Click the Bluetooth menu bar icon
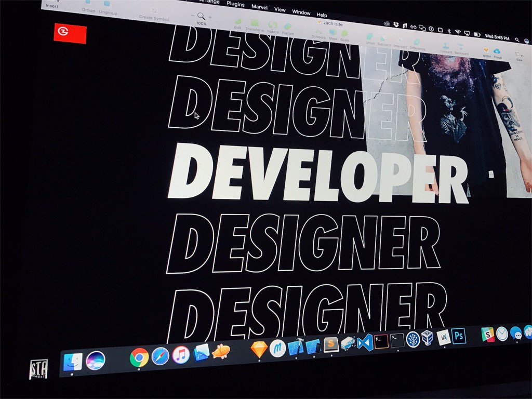Viewport: 532px width, 399px height. coord(449,31)
